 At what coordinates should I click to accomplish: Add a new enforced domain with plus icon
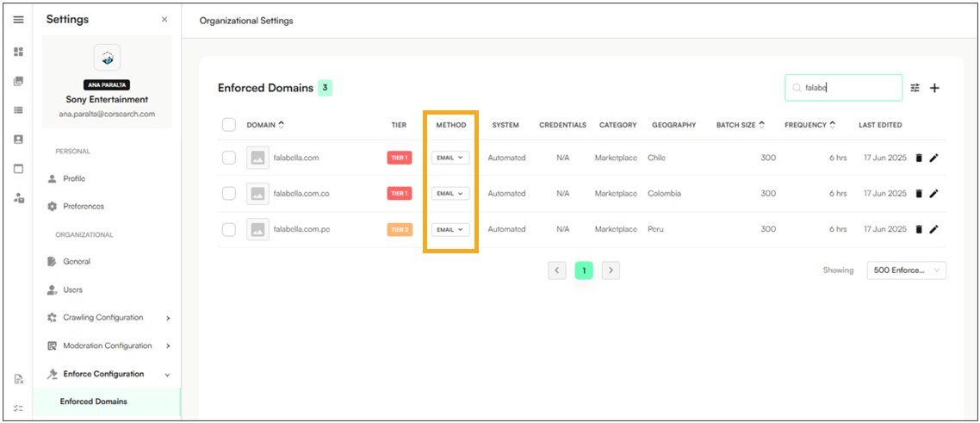[935, 88]
